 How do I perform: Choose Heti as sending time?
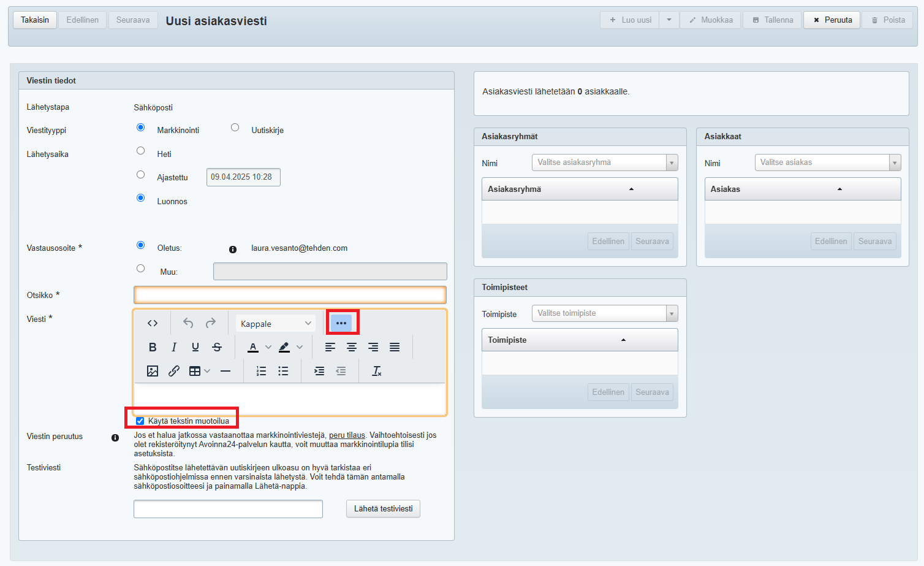click(141, 151)
